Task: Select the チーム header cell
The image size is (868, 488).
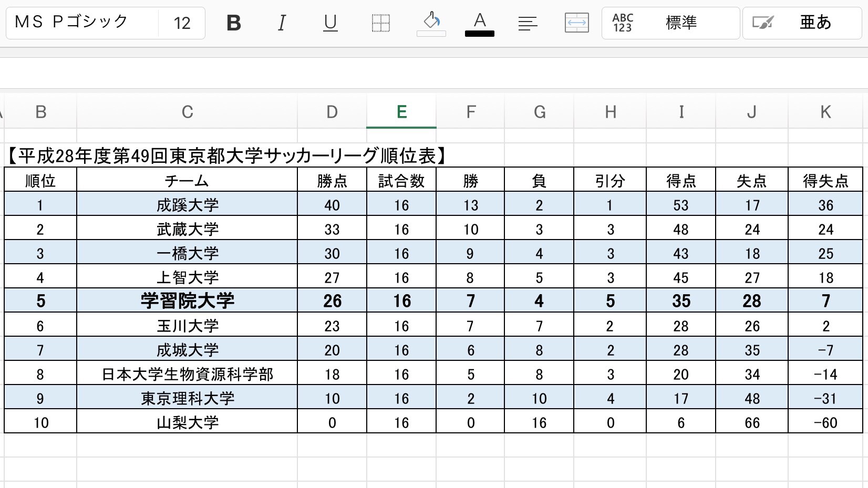Action: (187, 180)
